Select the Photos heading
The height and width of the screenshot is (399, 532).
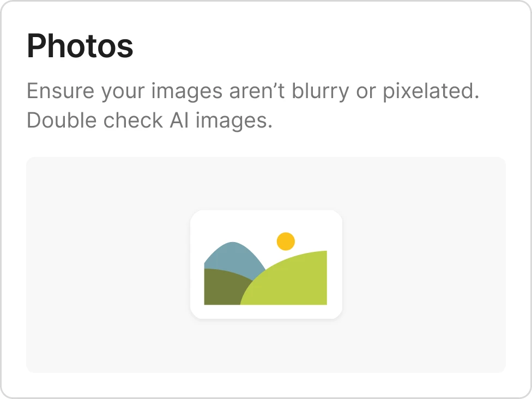pos(80,46)
